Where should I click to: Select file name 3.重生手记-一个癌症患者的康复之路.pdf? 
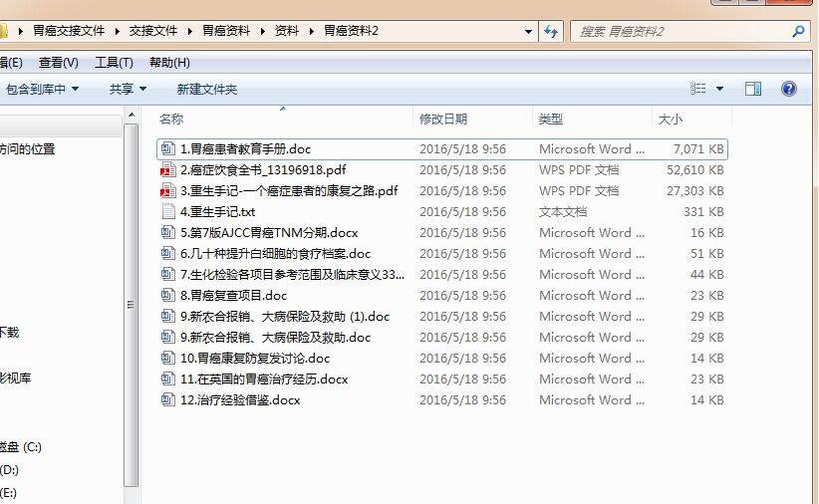coord(289,190)
